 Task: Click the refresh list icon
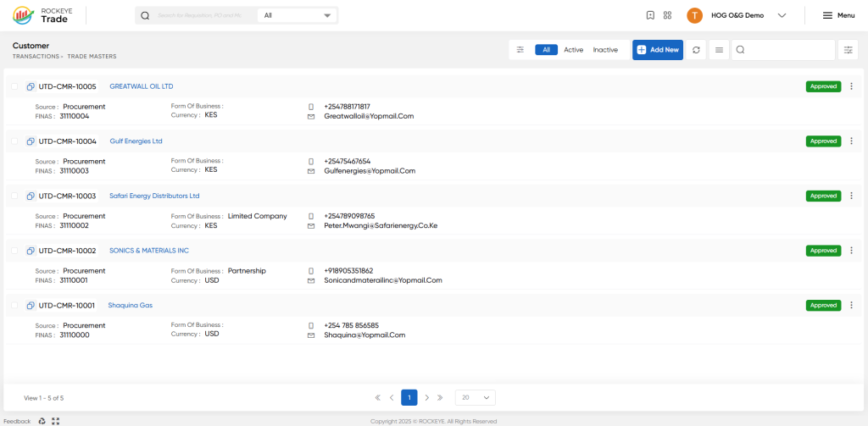(696, 50)
